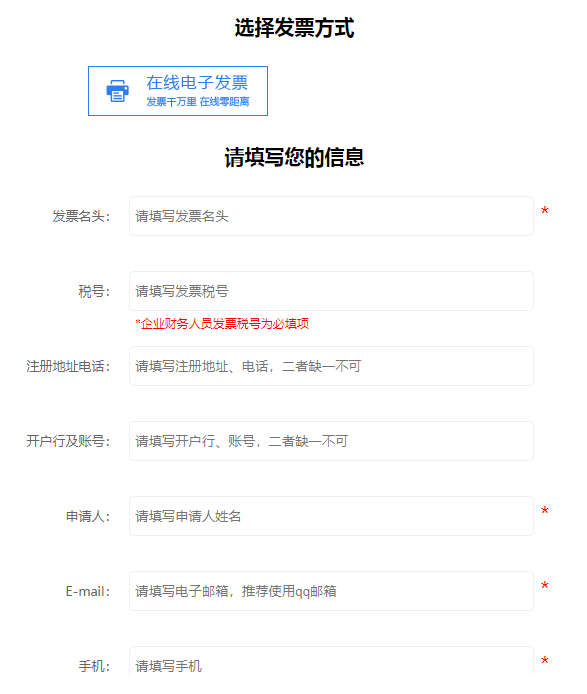Image resolution: width=587 pixels, height=694 pixels.
Task: Click the 发票名头: label
Action: 81,216
